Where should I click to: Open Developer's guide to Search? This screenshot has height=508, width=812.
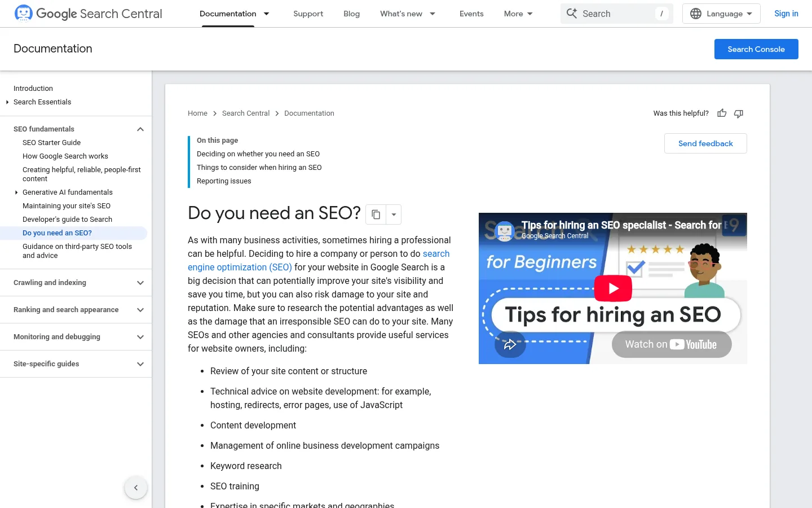click(67, 220)
